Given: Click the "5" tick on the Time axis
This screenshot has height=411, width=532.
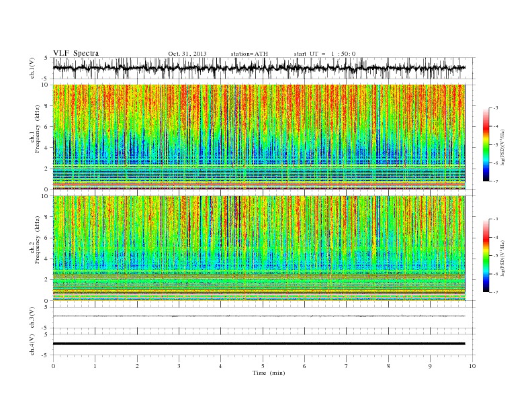Looking at the screenshot, I should click(x=263, y=366).
